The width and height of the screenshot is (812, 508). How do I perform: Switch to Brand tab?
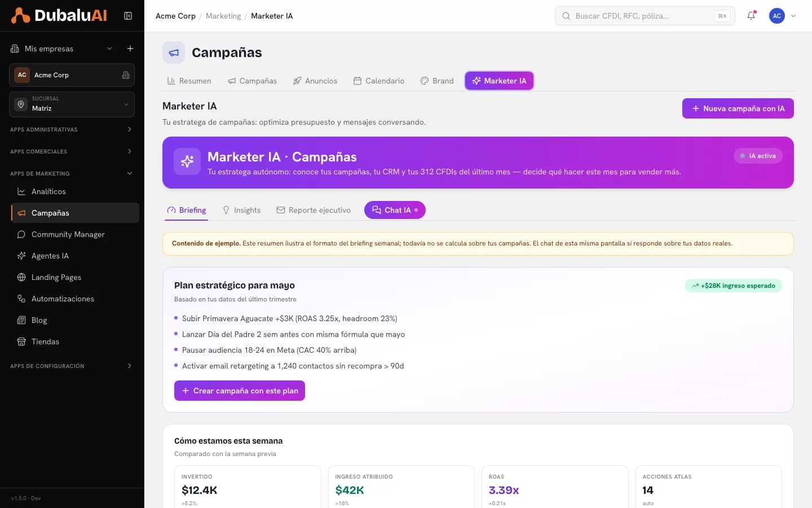(x=437, y=81)
